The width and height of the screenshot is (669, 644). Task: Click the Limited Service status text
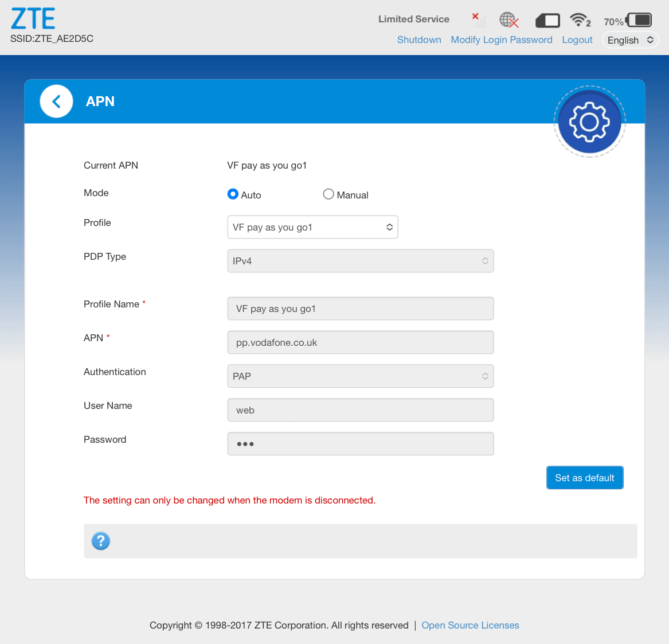413,19
